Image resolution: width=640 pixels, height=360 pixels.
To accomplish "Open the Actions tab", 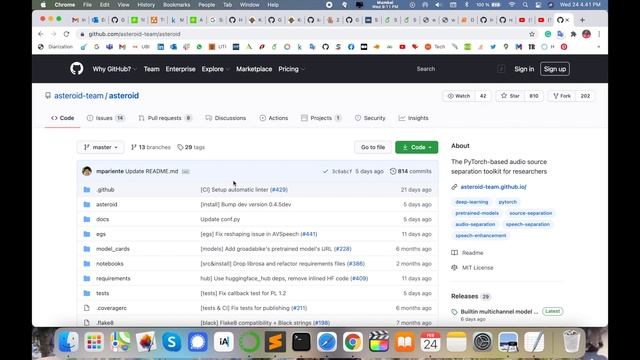I will (273, 118).
